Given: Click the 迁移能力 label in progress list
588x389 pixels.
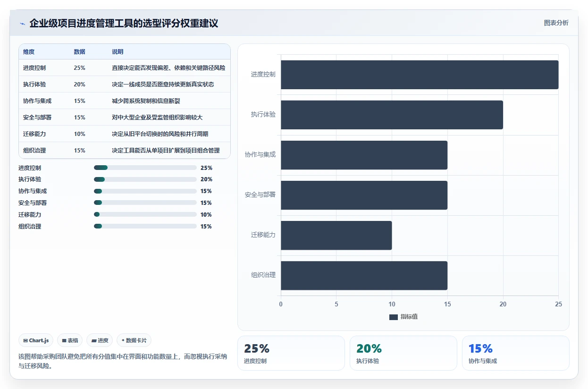Looking at the screenshot, I should (30, 215).
